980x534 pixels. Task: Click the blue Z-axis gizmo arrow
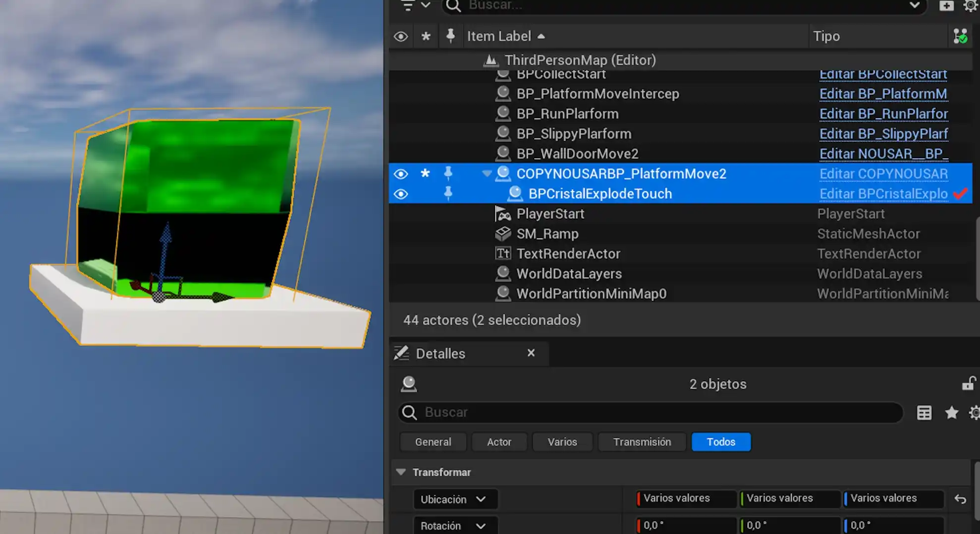click(x=166, y=233)
